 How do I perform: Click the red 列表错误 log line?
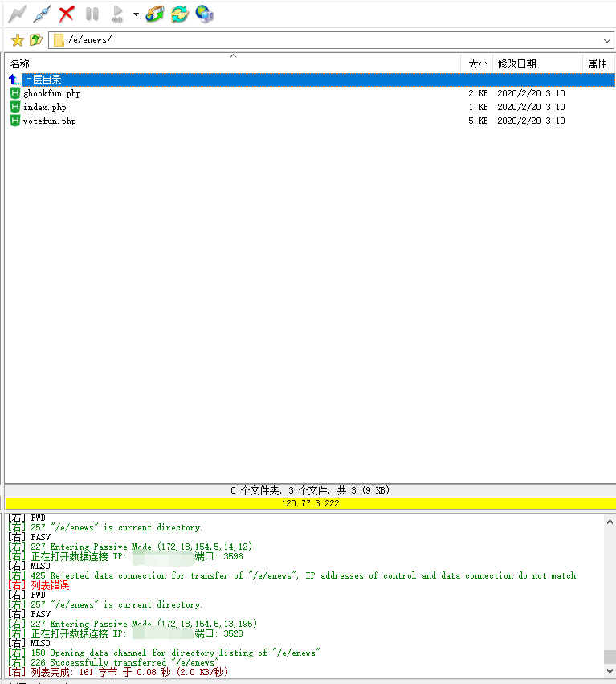pyautogui.click(x=39, y=585)
